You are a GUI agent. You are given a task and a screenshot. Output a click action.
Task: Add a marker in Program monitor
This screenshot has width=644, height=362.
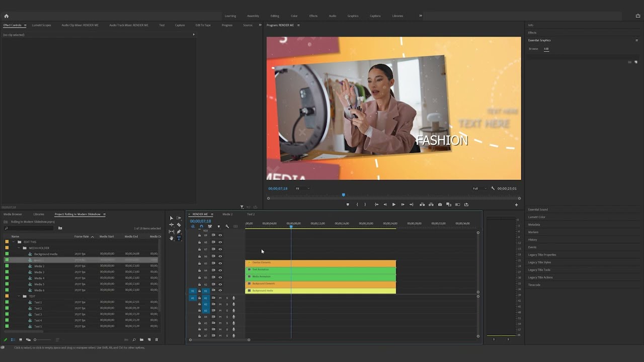pos(348,205)
